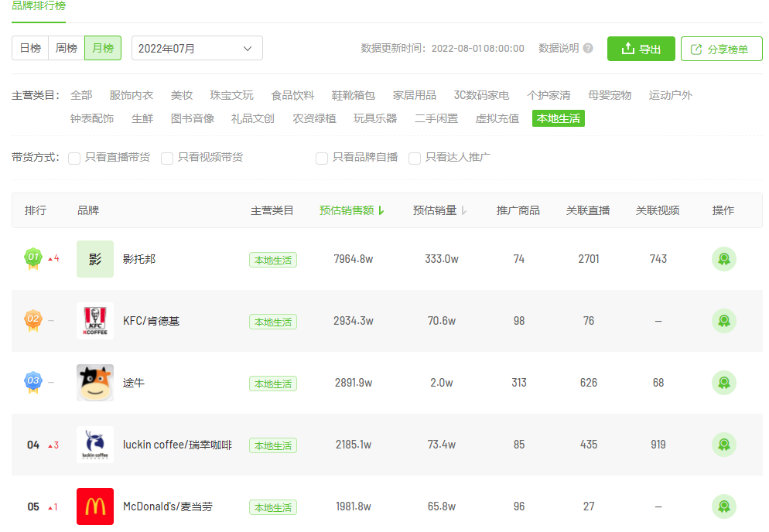Filter category by 食品饮料

pos(292,95)
